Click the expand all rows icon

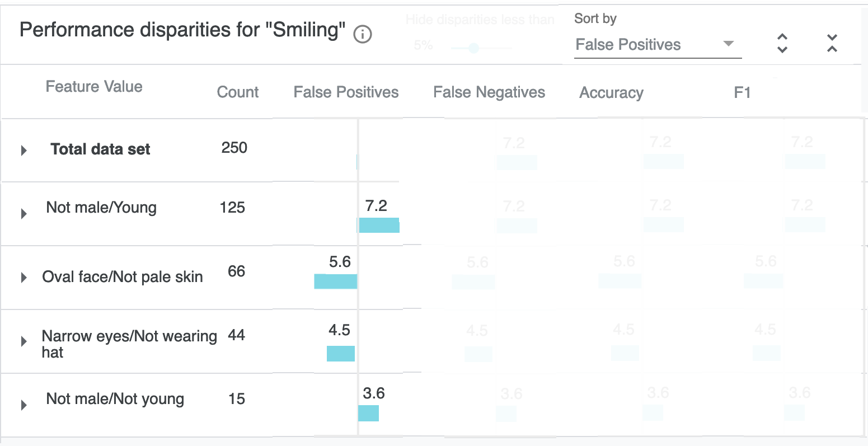point(782,43)
